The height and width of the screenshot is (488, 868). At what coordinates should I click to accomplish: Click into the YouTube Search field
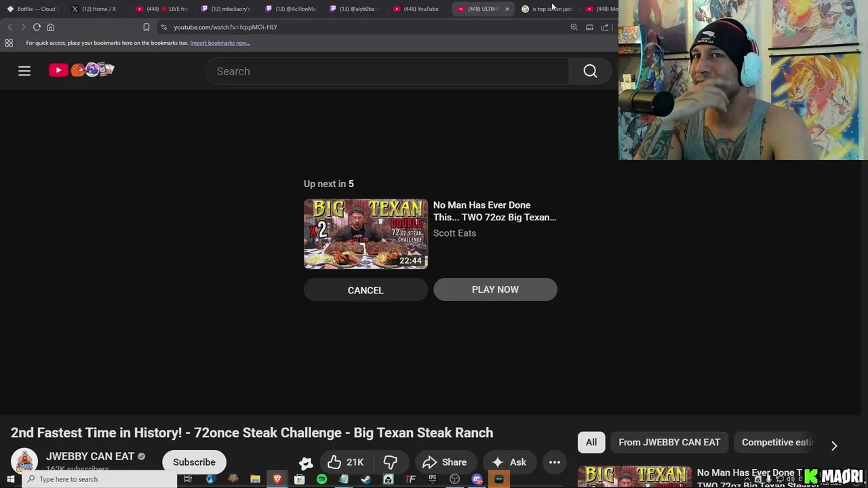tap(387, 71)
